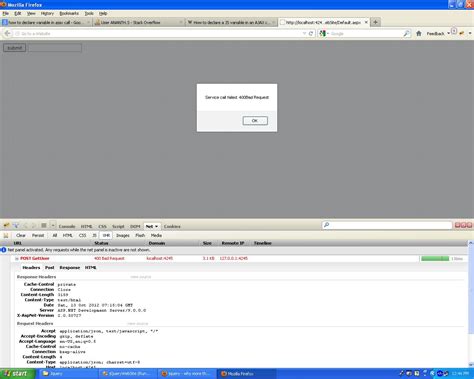Open the Tools menu

tap(89, 13)
